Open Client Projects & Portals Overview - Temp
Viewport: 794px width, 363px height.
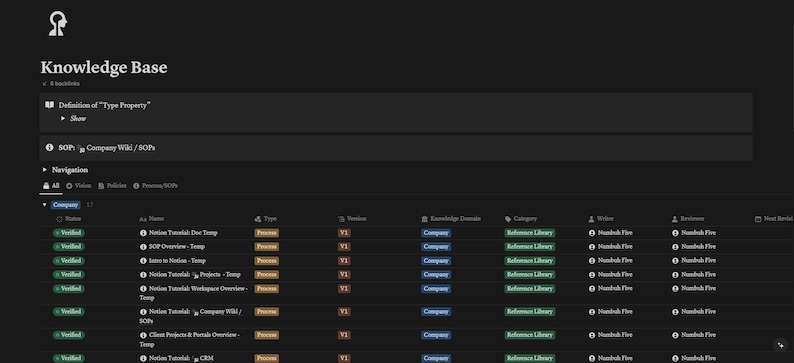pyautogui.click(x=190, y=340)
